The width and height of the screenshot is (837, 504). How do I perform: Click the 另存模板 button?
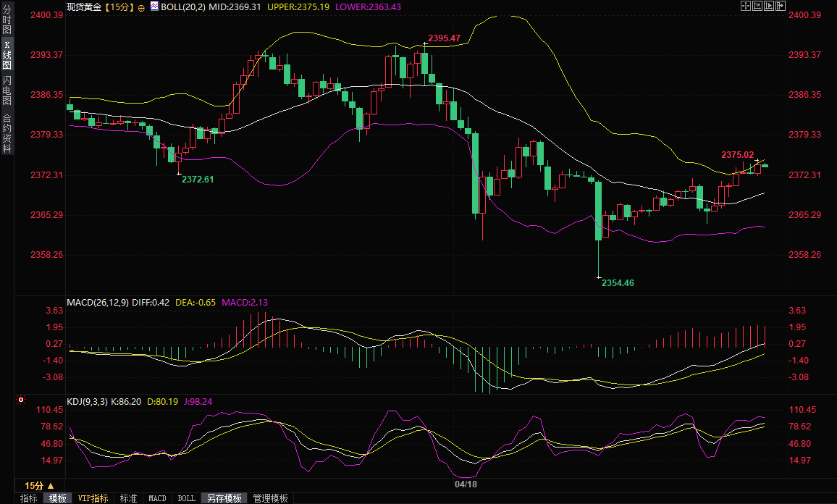click(x=224, y=498)
